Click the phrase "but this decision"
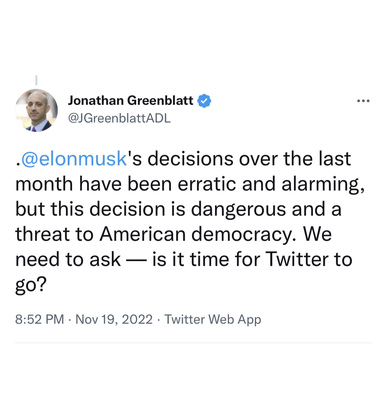 [x=90, y=209]
